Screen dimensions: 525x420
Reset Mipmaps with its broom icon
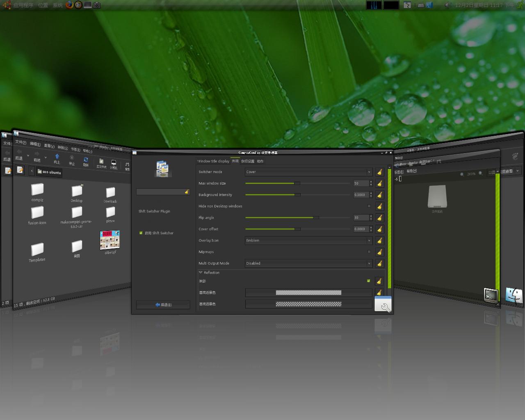pyautogui.click(x=379, y=252)
